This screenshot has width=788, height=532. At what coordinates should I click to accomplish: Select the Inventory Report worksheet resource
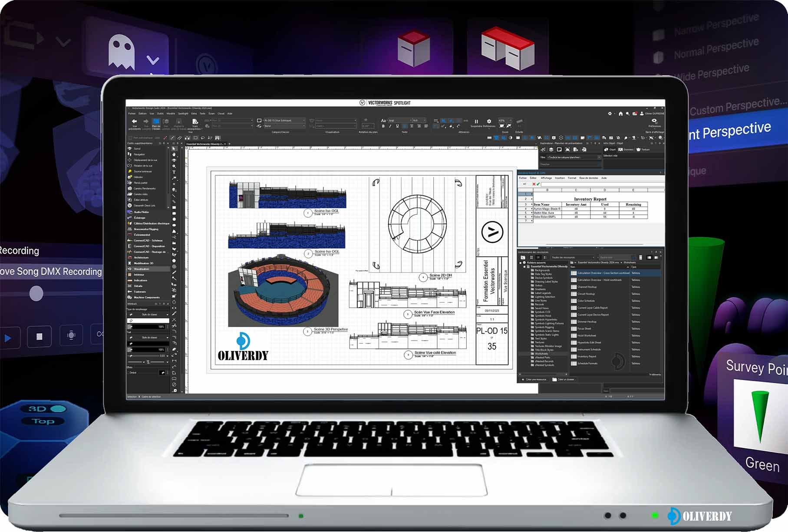587,357
